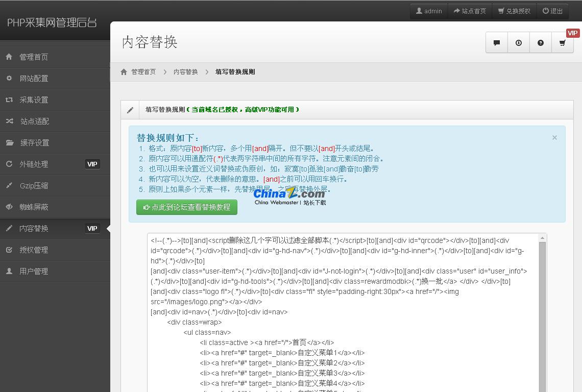582x392 pixels.
Task: Click the comment bubble toolbar icon
Action: click(497, 43)
